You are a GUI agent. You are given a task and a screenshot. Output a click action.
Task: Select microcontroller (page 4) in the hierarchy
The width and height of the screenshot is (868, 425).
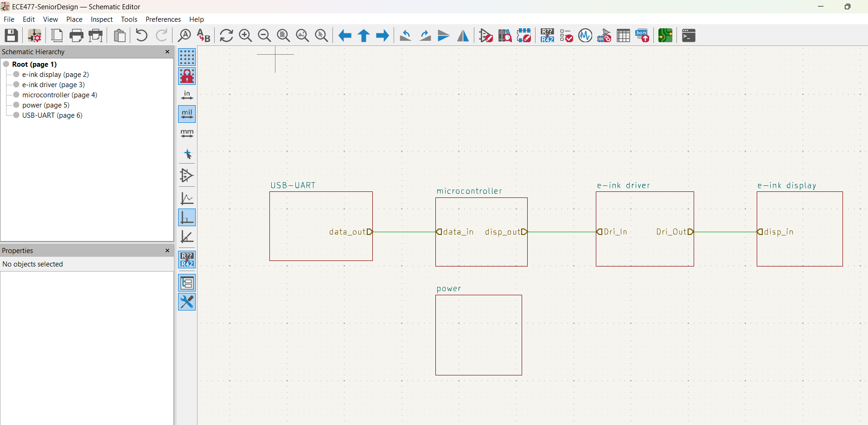pyautogui.click(x=59, y=95)
